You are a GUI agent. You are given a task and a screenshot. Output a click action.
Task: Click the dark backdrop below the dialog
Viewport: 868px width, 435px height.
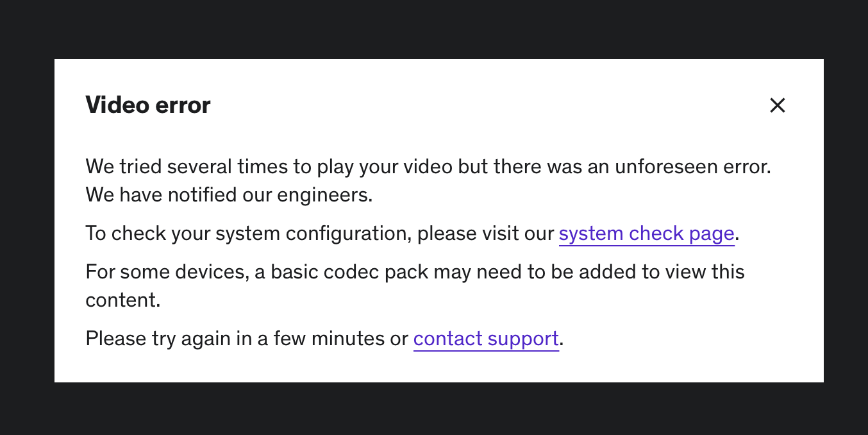[434, 409]
